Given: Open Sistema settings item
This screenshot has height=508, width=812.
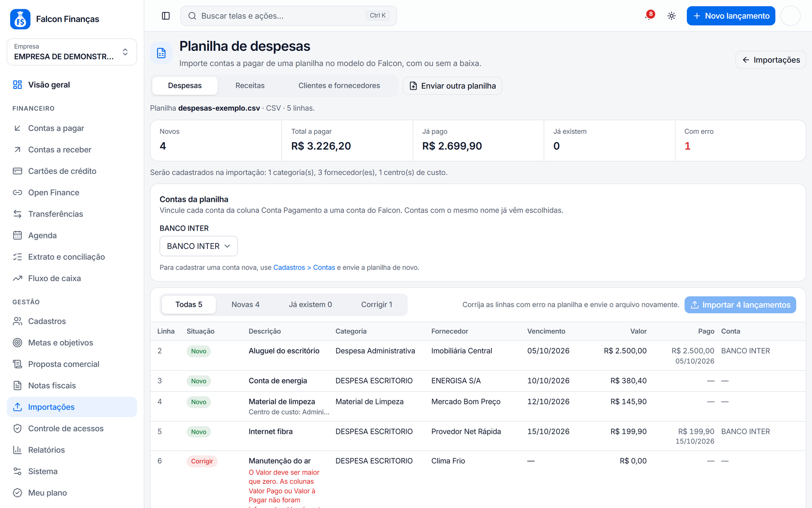Looking at the screenshot, I should pos(72,471).
